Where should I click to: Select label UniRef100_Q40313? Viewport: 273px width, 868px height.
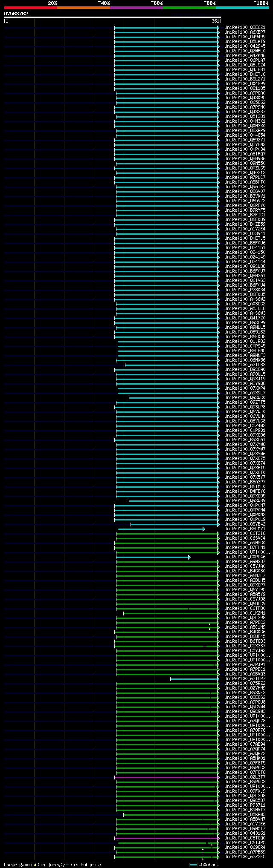[x=245, y=172]
